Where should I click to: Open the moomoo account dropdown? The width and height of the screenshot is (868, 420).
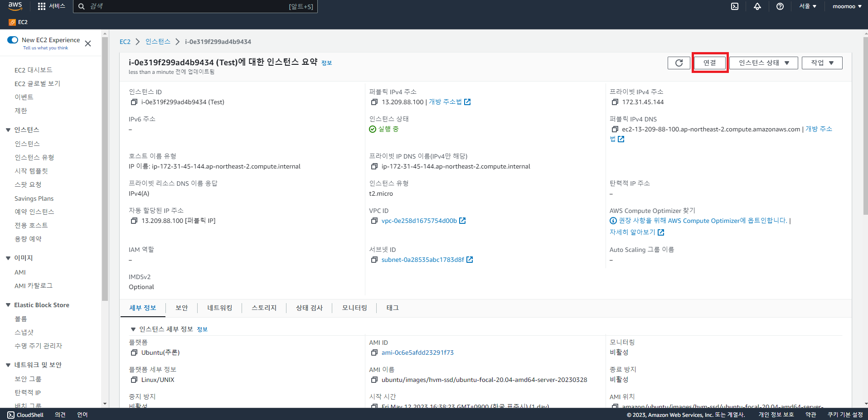pos(847,6)
